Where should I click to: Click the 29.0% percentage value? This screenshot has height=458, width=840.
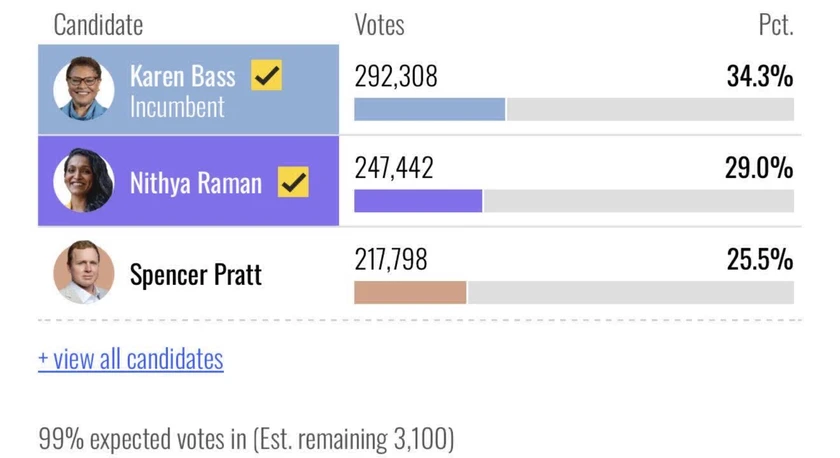point(759,168)
